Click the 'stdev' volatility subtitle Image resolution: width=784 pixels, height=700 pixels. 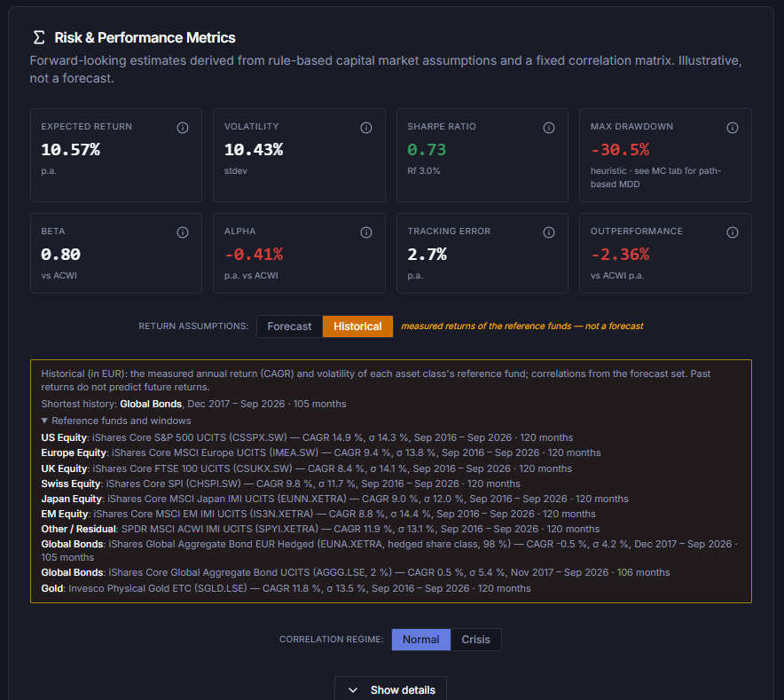pyautogui.click(x=236, y=170)
